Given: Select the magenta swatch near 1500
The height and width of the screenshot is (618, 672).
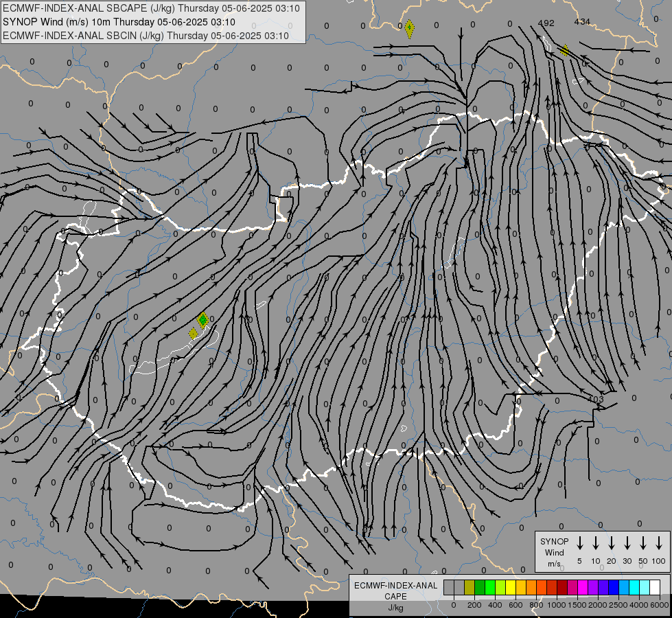Looking at the screenshot, I should tap(583, 587).
